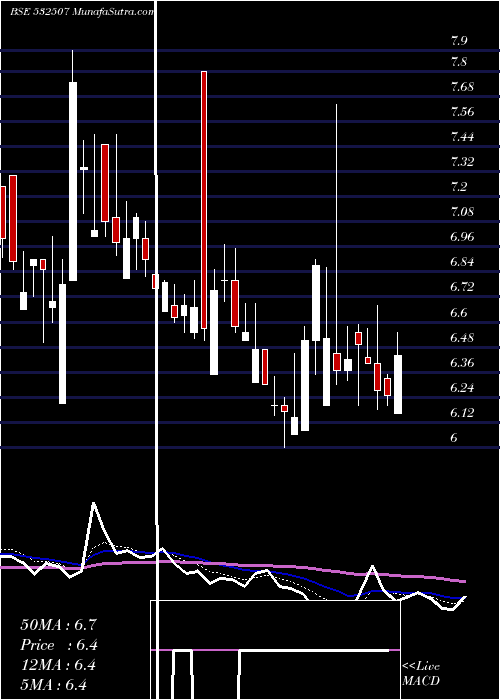The width and height of the screenshot is (500, 700).
Task: Select the 7.2 price axis label
Action: click(x=459, y=187)
